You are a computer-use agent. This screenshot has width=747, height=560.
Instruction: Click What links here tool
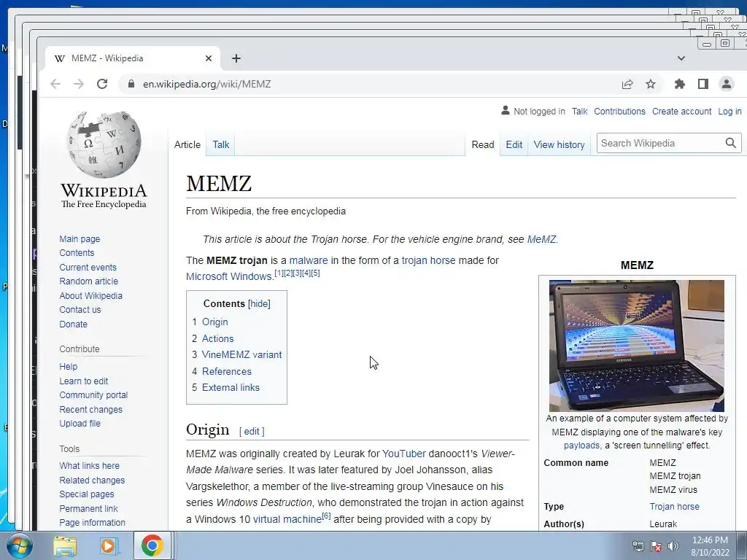click(89, 466)
